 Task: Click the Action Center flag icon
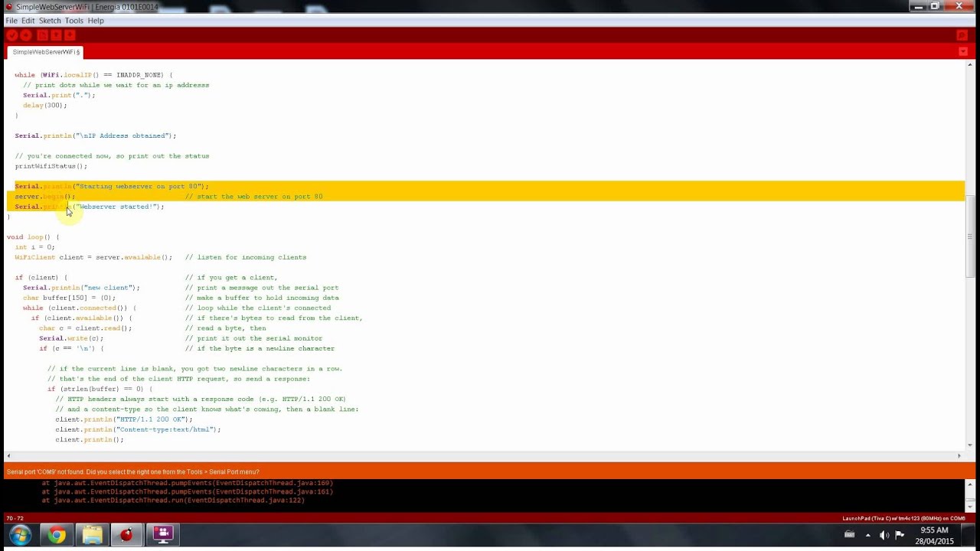(900, 535)
